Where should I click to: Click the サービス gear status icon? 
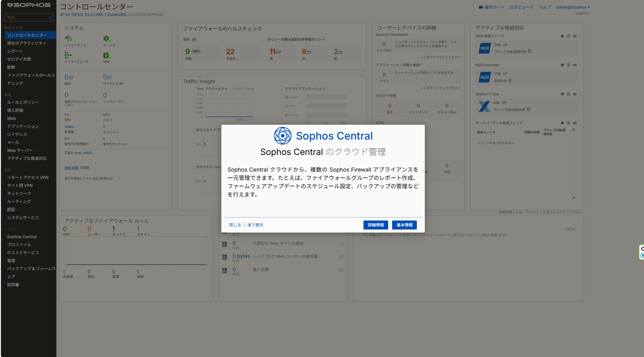click(107, 39)
